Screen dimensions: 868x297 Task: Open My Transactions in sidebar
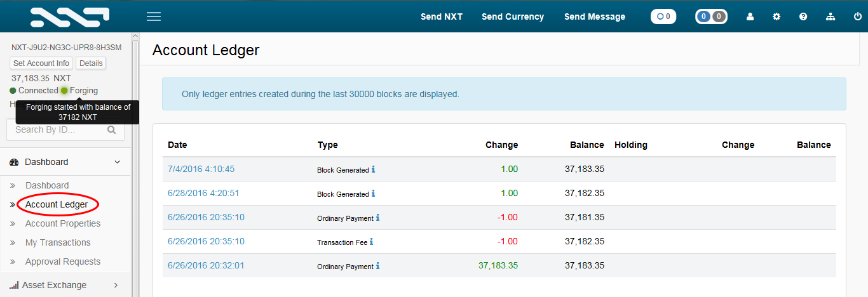58,242
